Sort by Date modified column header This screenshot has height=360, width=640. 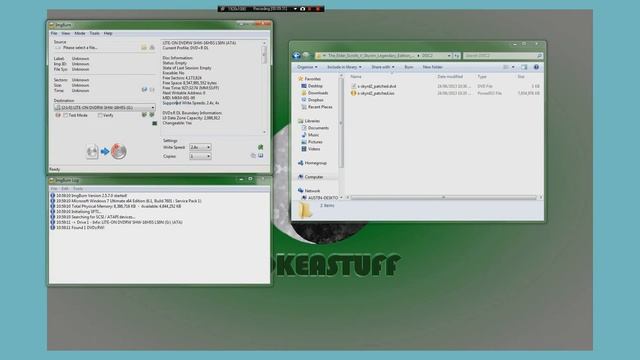pyautogui.click(x=450, y=77)
